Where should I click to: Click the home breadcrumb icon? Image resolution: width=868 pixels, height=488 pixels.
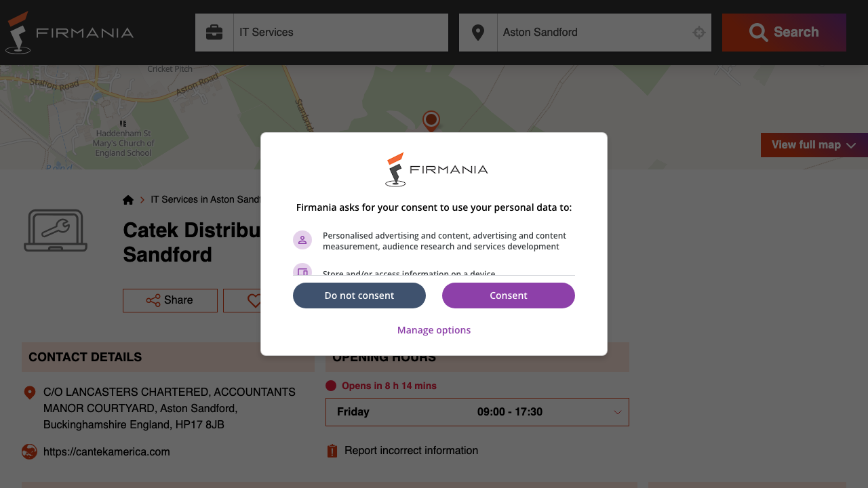(128, 199)
